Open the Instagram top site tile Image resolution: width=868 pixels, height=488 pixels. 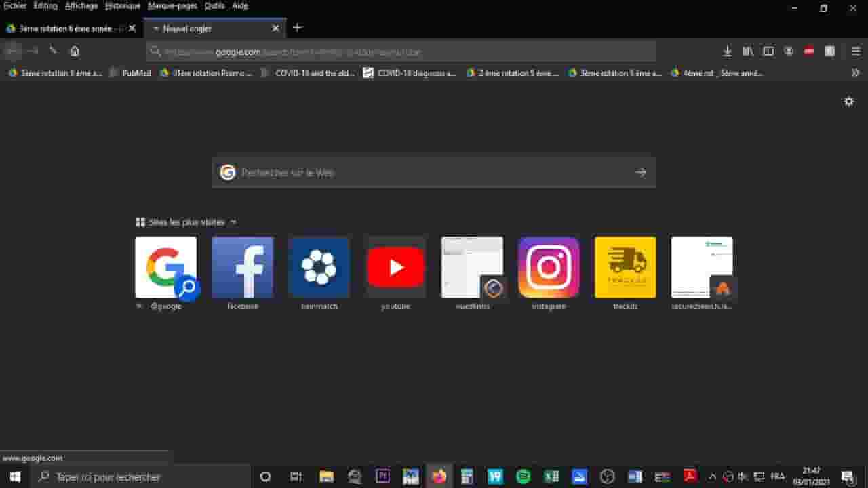click(549, 267)
